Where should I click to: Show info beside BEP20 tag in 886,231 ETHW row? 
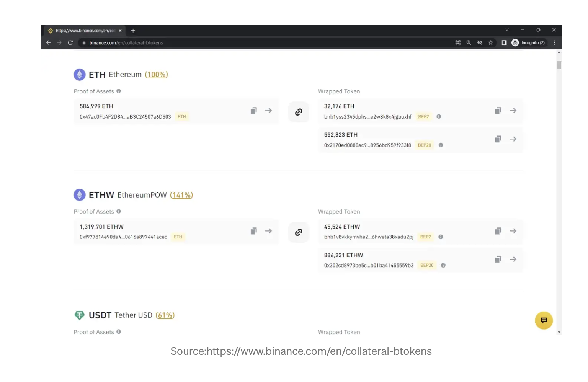pos(443,265)
